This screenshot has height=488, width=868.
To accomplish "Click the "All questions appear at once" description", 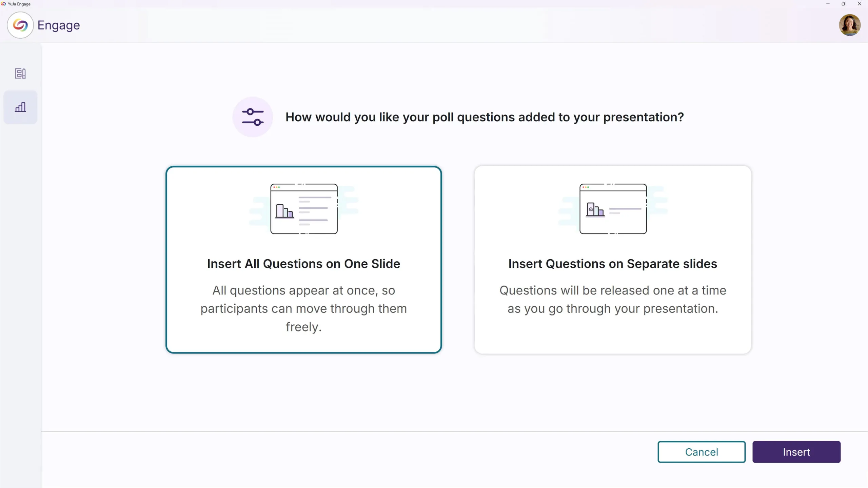I will click(x=303, y=308).
